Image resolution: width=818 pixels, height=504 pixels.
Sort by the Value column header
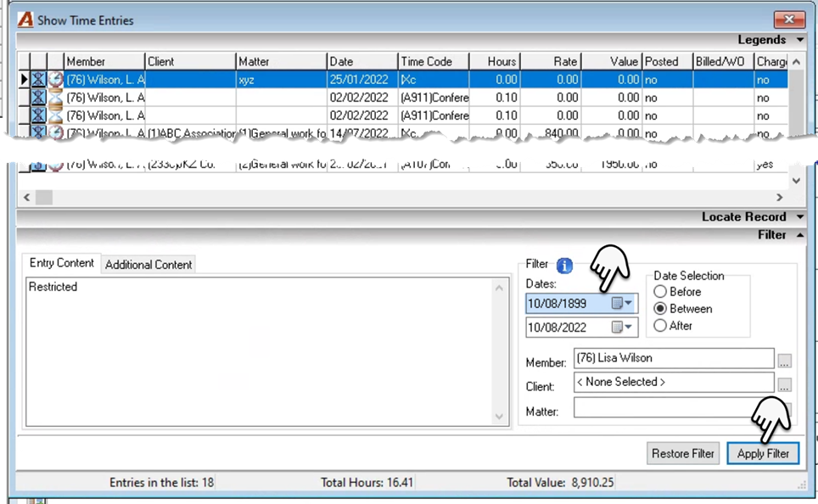tap(612, 62)
